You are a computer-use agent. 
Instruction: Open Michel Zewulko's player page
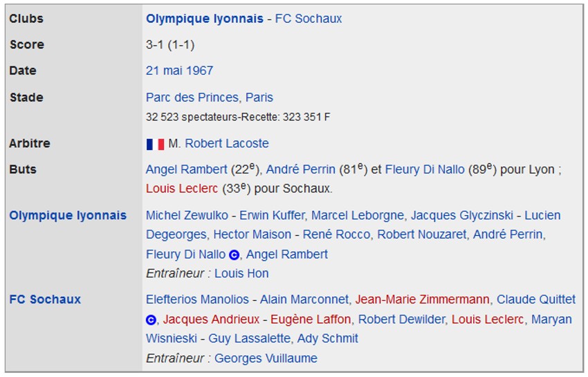[x=186, y=215]
